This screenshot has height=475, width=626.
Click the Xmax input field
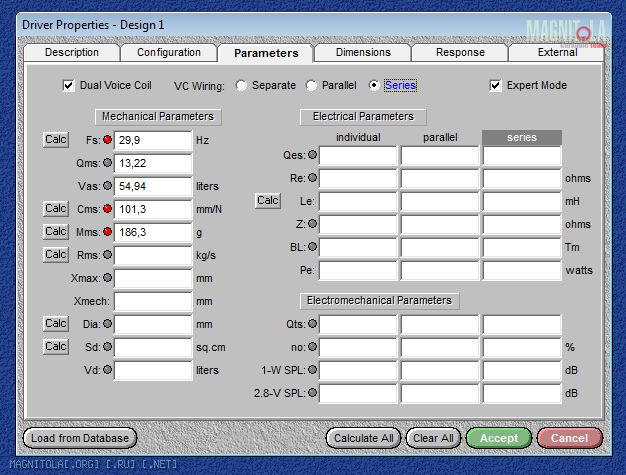(152, 278)
